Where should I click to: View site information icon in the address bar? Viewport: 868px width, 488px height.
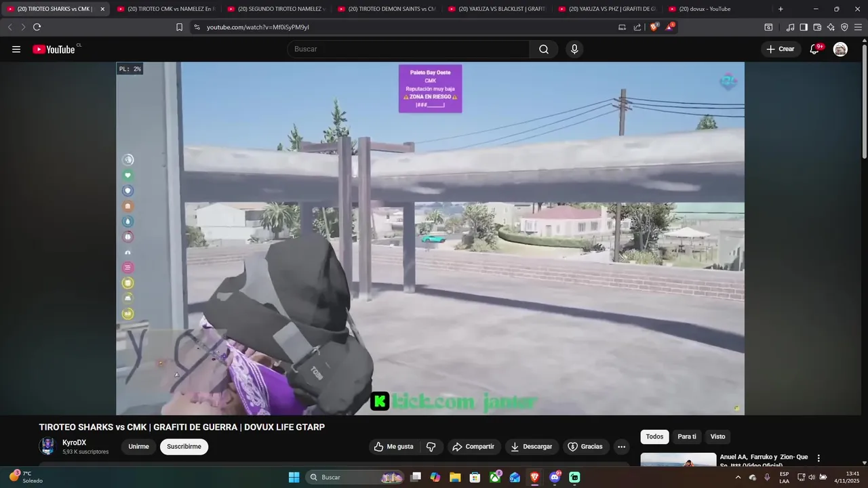[197, 27]
